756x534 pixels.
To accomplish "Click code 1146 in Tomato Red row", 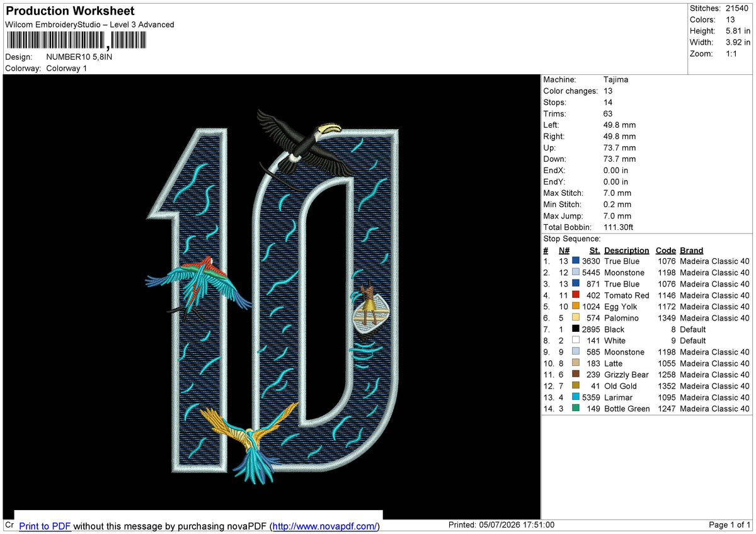I will pos(666,295).
